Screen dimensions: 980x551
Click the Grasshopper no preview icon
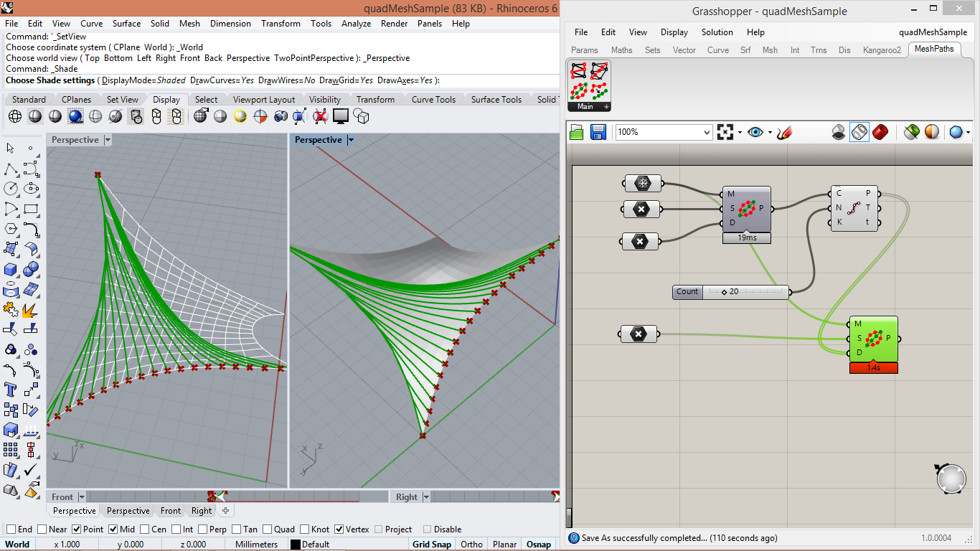point(839,132)
